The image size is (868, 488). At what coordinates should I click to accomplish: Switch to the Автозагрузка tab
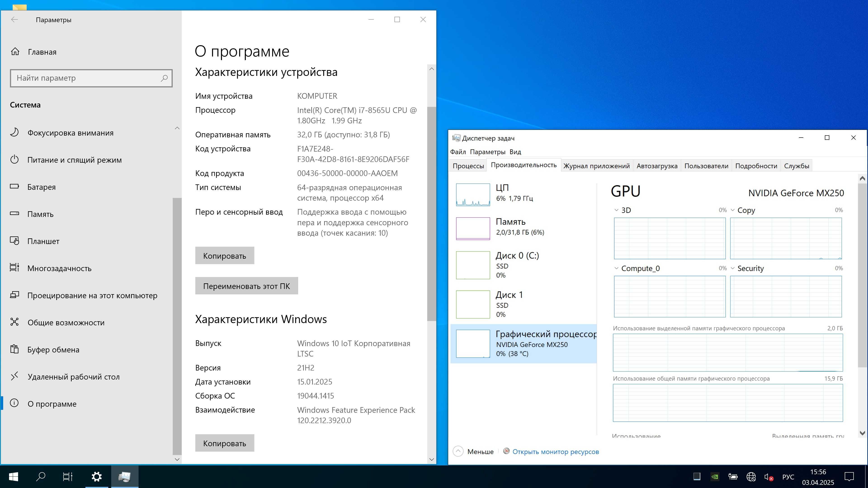(657, 166)
